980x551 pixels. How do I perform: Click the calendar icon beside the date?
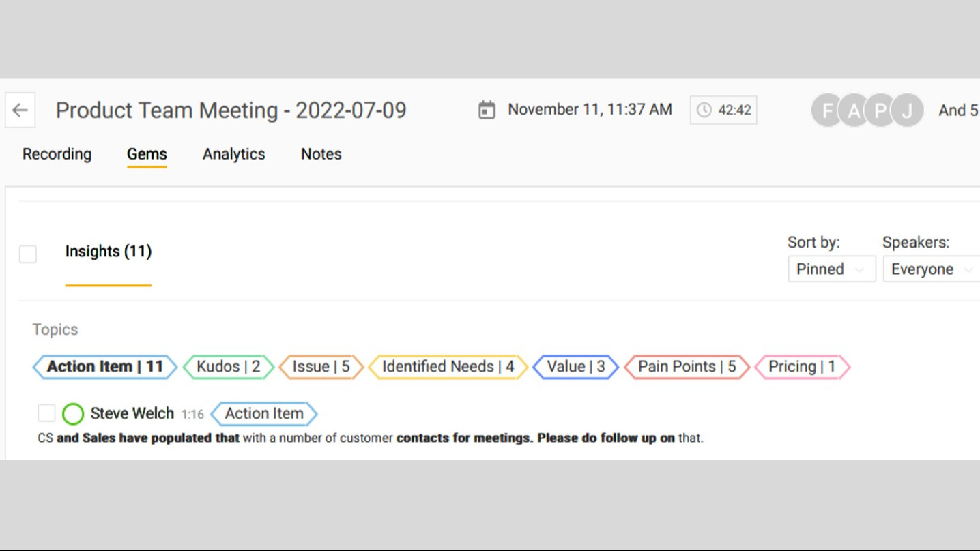[487, 110]
